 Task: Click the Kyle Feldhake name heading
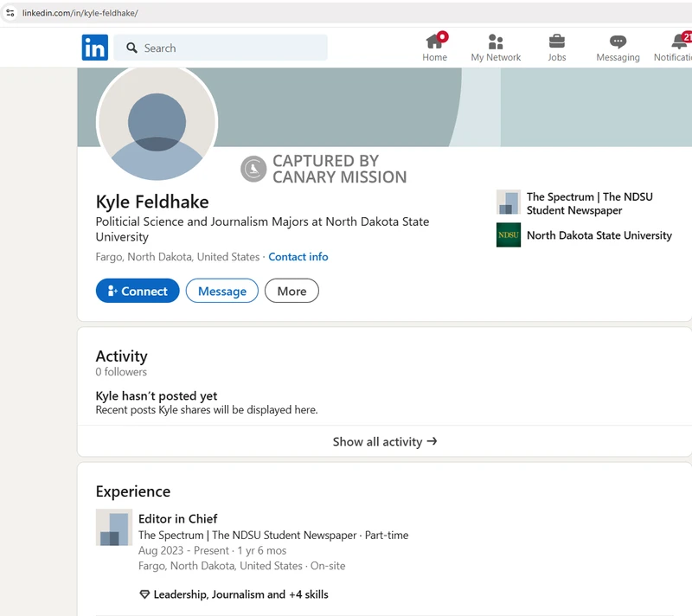(x=152, y=202)
